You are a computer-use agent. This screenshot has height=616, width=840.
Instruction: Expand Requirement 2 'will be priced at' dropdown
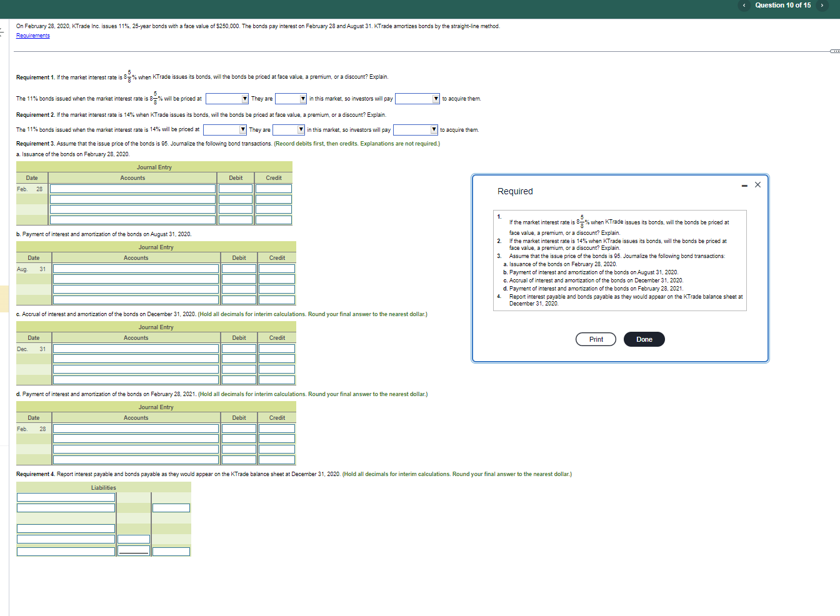coord(225,130)
